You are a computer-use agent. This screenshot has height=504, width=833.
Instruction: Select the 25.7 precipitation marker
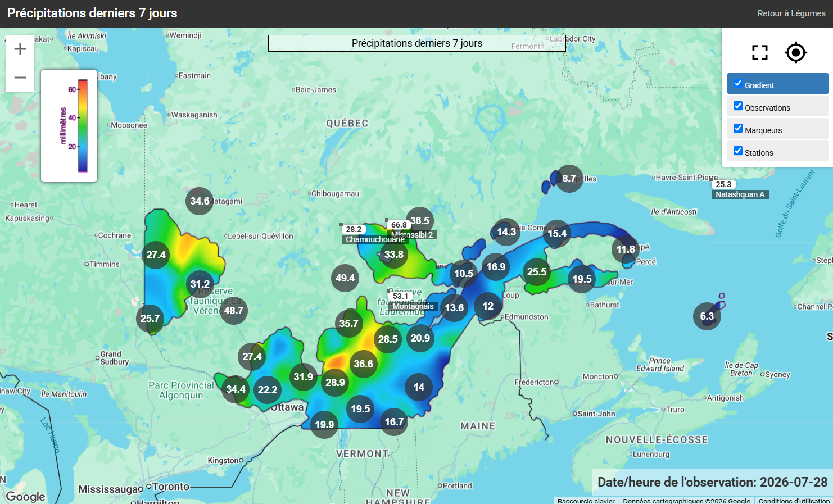click(150, 319)
